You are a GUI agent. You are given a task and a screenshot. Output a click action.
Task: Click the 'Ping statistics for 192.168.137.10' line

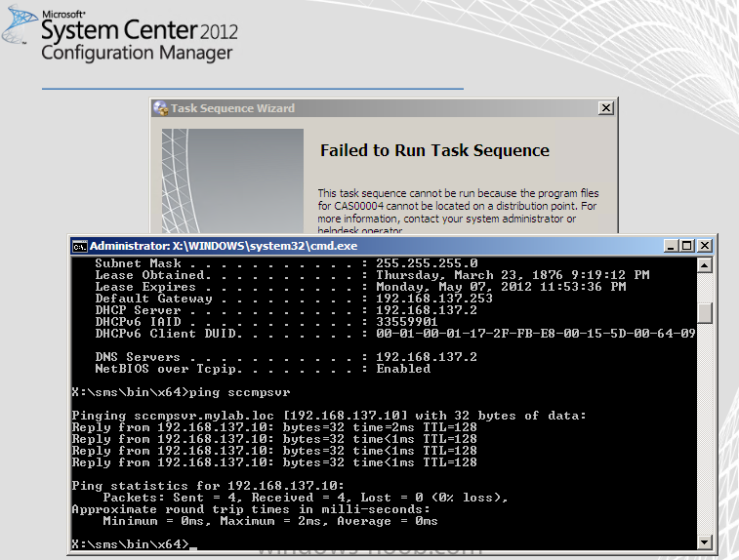[208, 486]
